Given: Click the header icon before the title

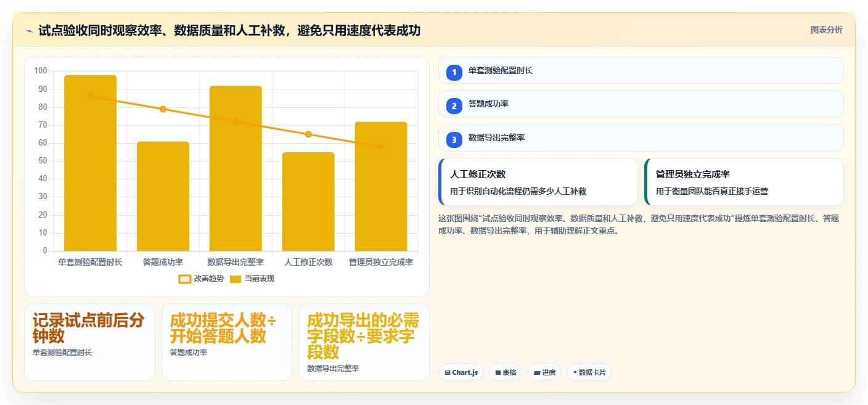Looking at the screenshot, I should [x=29, y=31].
